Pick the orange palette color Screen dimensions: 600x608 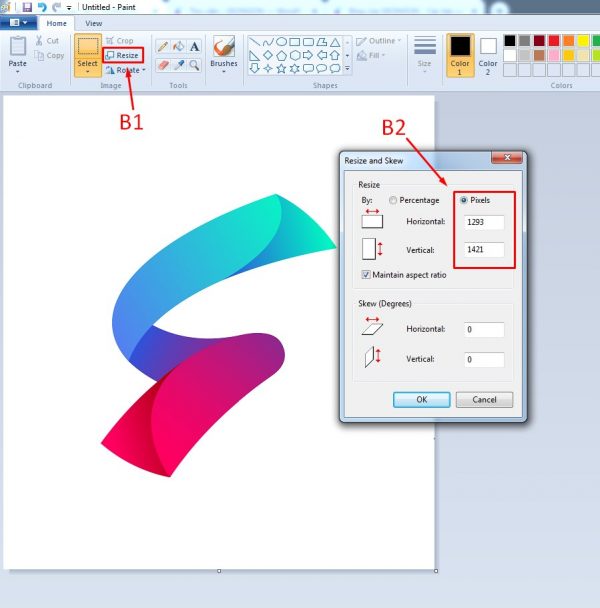pyautogui.click(x=569, y=41)
